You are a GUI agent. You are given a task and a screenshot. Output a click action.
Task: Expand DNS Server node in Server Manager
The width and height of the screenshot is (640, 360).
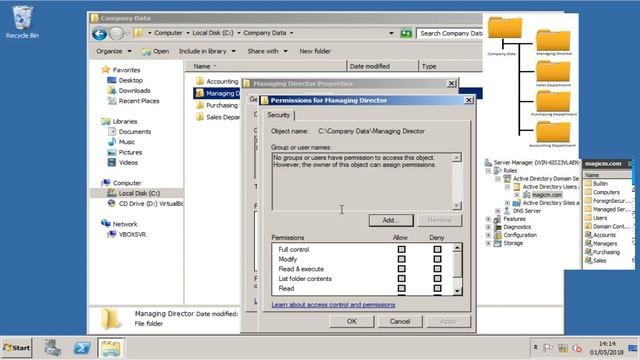tap(498, 211)
